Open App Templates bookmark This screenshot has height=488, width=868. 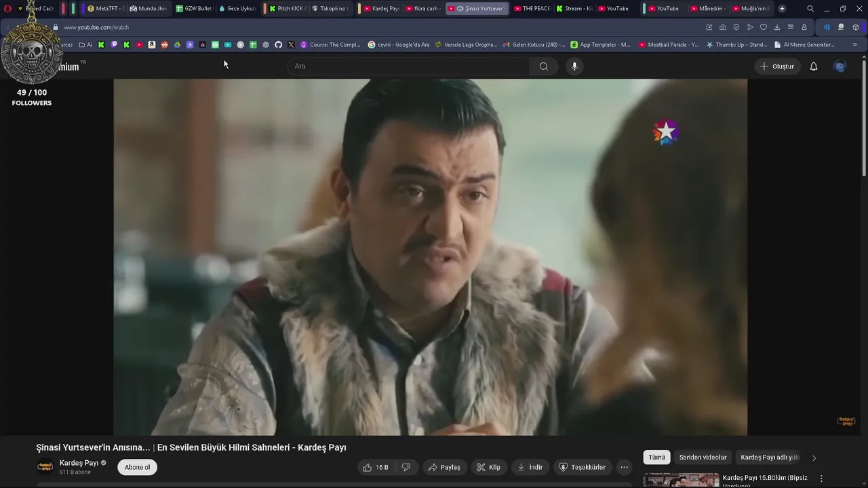(x=601, y=45)
